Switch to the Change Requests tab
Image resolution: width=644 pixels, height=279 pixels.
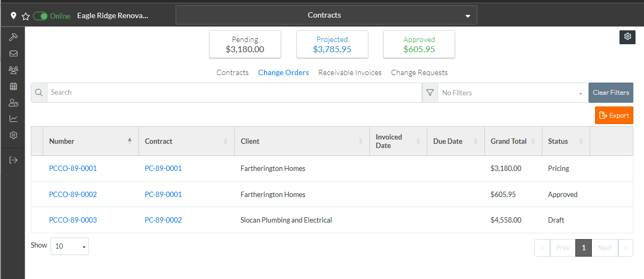pyautogui.click(x=419, y=72)
